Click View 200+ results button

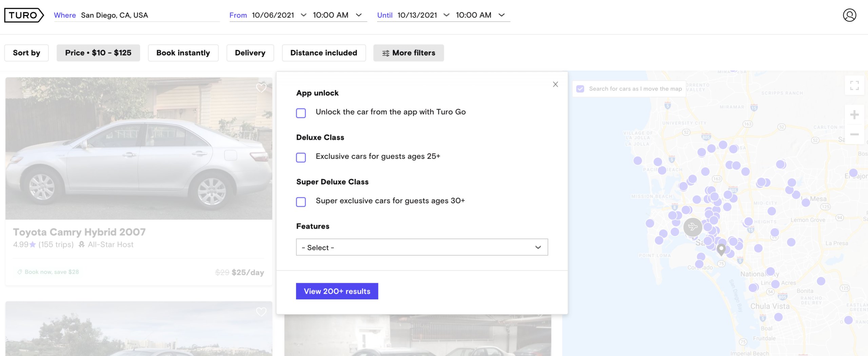tap(337, 291)
